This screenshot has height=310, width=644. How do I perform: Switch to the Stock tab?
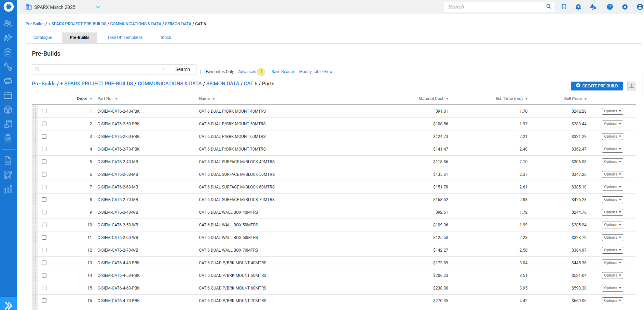(x=166, y=38)
